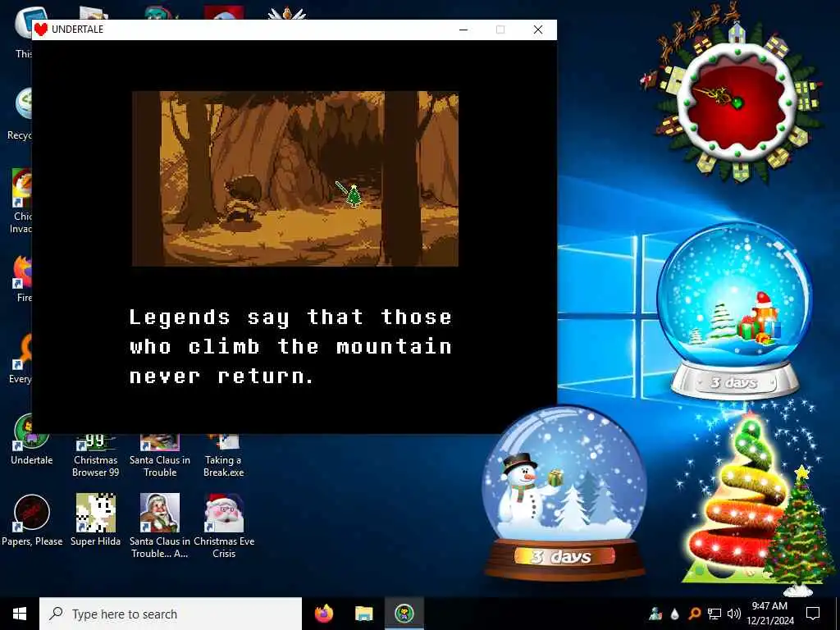Screen dimensions: 840x630
Task: Open the Christmas Browser 99 shortcut
Action: point(95,454)
